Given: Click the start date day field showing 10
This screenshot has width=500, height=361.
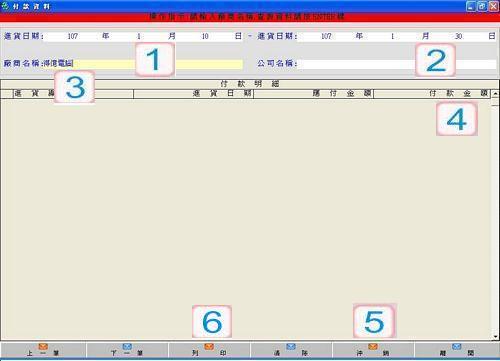Looking at the screenshot, I should [205, 36].
